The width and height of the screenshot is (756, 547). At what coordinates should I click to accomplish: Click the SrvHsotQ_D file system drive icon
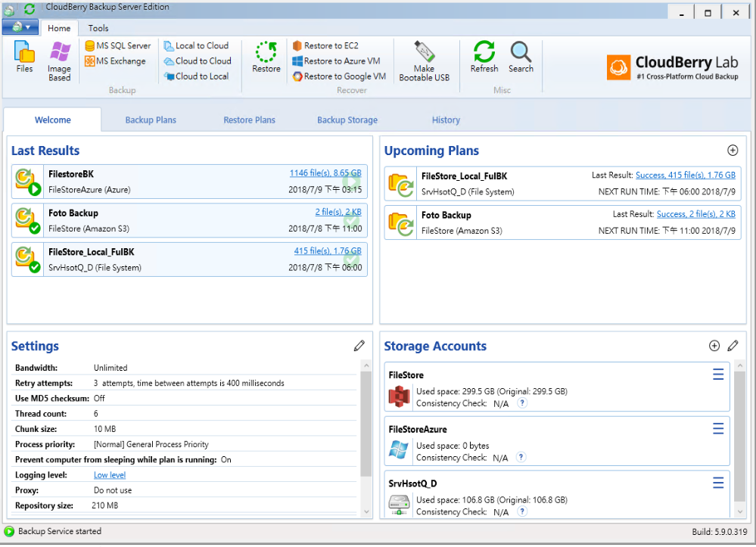[399, 505]
